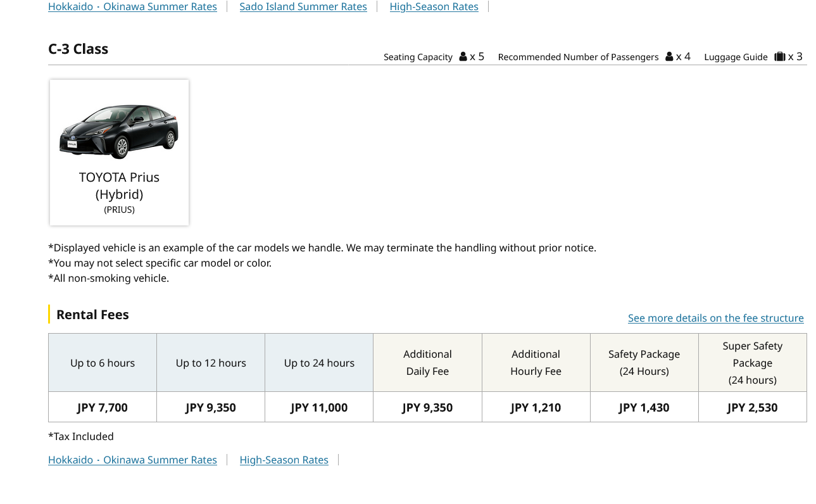Click the Safety Package (24 Hours) header

pyautogui.click(x=644, y=363)
